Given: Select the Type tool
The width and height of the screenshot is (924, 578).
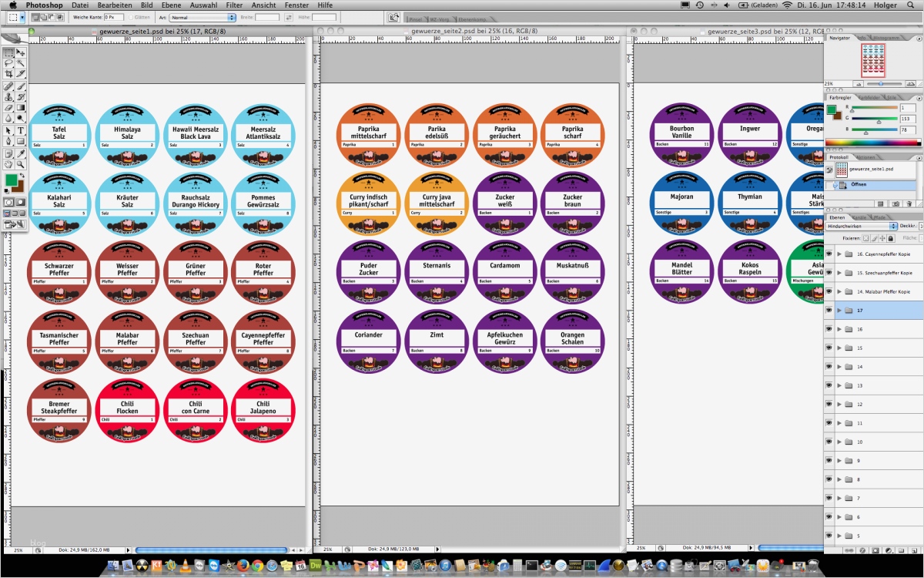Looking at the screenshot, I should [x=20, y=131].
